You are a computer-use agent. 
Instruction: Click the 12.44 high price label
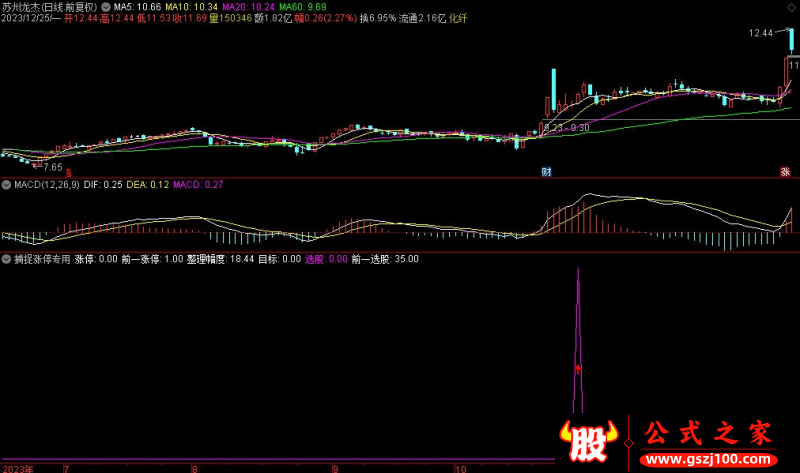tap(761, 33)
